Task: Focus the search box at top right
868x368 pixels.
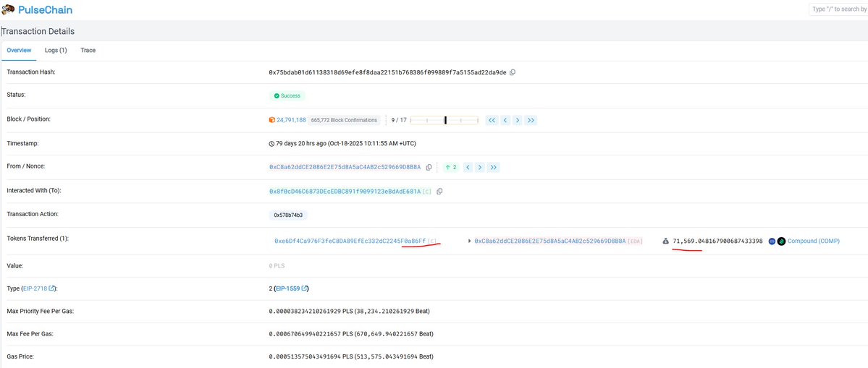Action: pos(838,9)
